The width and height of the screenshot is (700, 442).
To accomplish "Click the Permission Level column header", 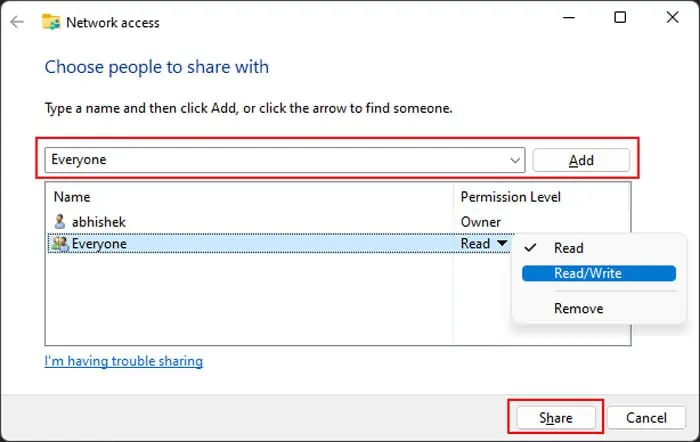I will pos(510,197).
